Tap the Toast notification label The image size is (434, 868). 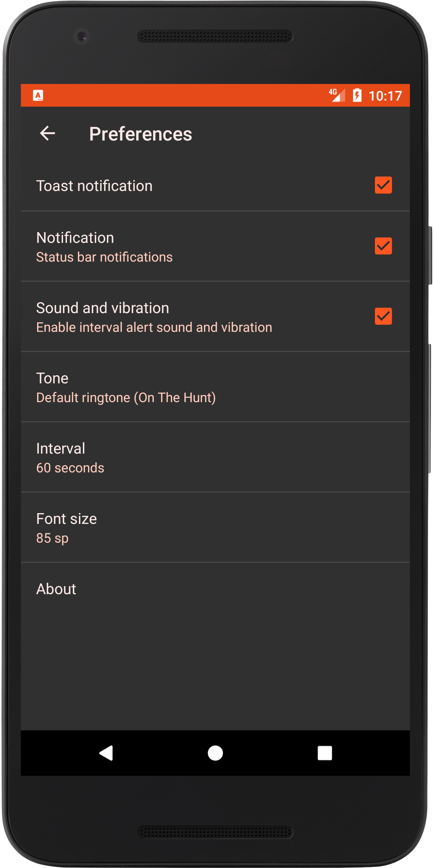pyautogui.click(x=94, y=186)
